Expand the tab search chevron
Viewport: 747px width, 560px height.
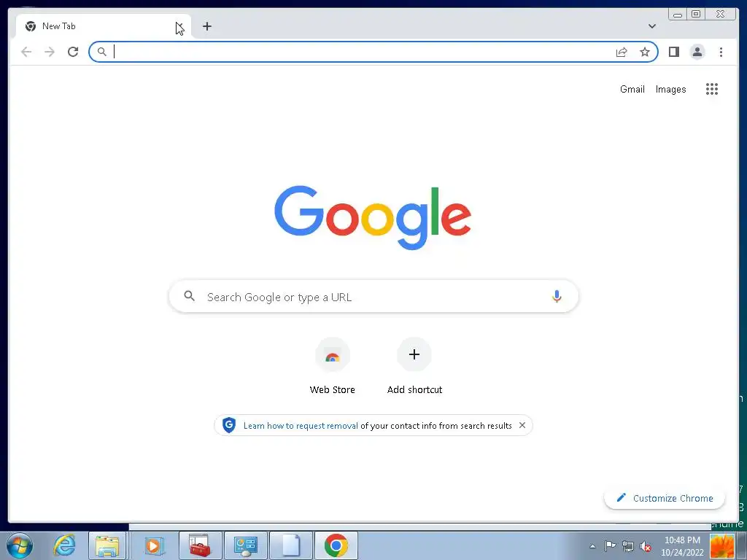[x=651, y=26]
